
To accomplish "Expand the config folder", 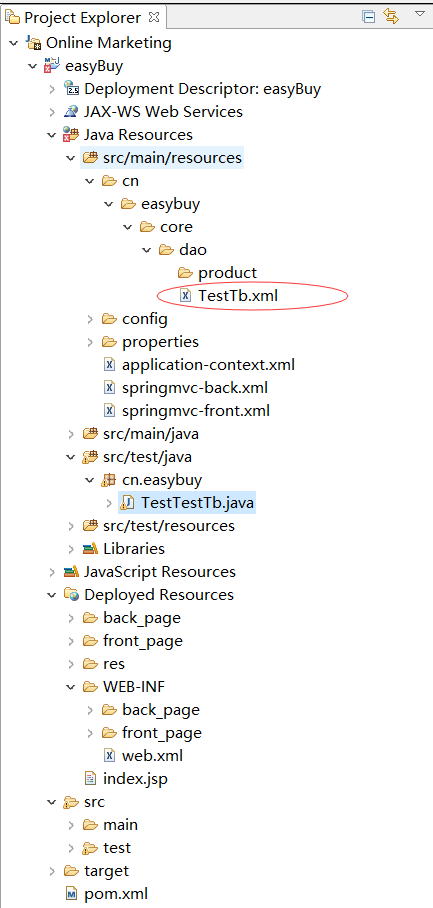I will point(90,319).
